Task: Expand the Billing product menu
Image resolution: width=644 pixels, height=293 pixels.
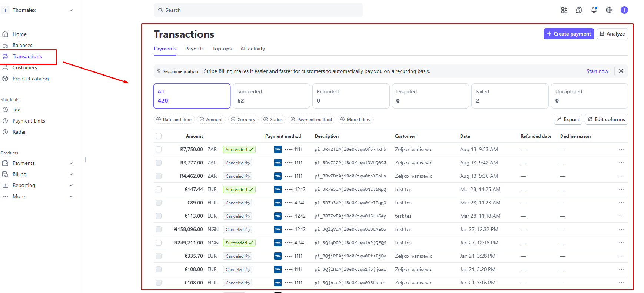Action: click(x=71, y=174)
